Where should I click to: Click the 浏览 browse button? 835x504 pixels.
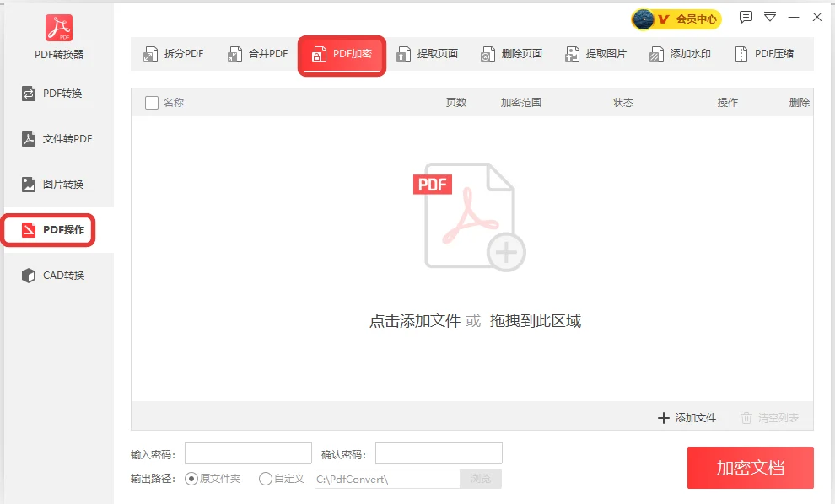point(481,479)
